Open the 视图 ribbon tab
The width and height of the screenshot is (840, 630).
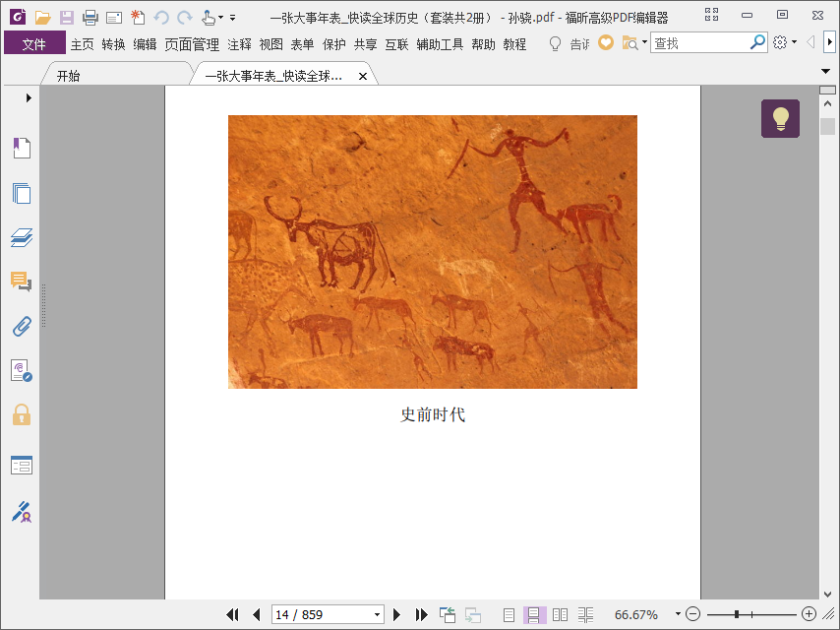point(271,44)
